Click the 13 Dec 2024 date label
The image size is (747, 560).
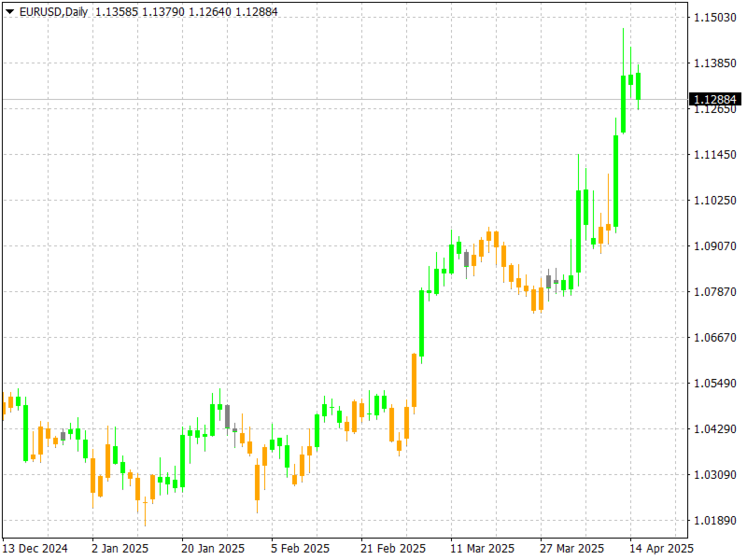point(35,549)
